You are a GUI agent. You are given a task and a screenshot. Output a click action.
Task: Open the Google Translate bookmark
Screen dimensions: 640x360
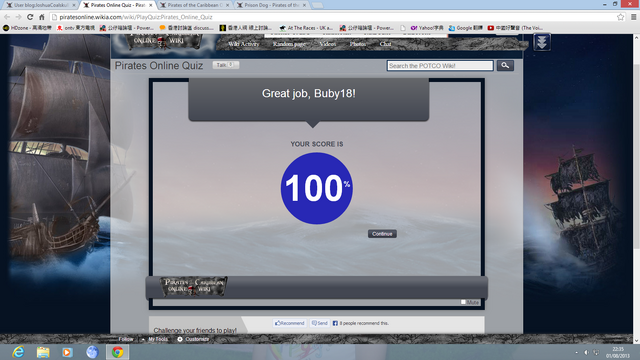[465, 28]
